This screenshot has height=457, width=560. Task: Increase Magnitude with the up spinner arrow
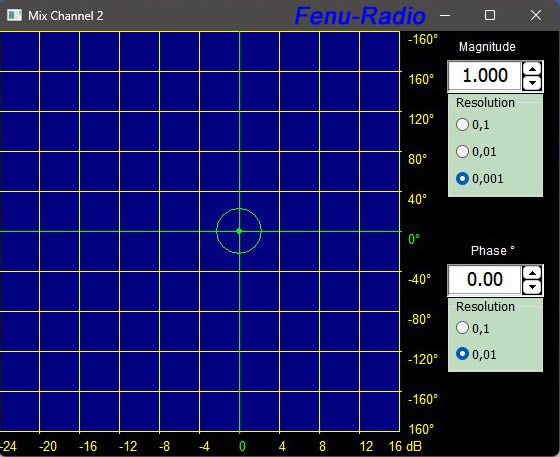pyautogui.click(x=532, y=69)
